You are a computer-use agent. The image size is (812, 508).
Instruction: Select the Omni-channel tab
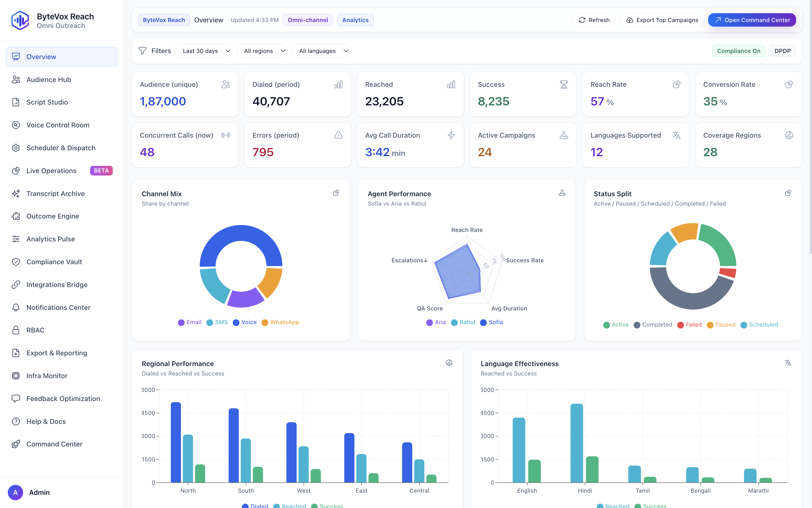307,20
